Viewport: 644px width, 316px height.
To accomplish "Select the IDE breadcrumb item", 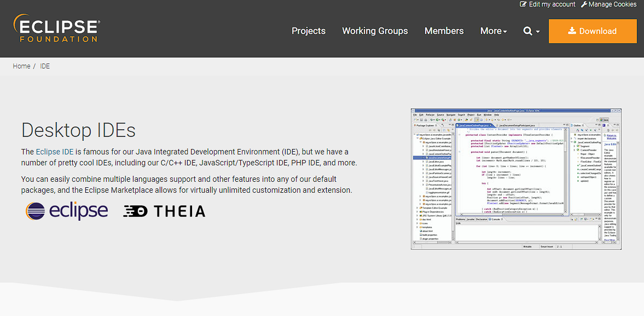I will click(x=45, y=66).
